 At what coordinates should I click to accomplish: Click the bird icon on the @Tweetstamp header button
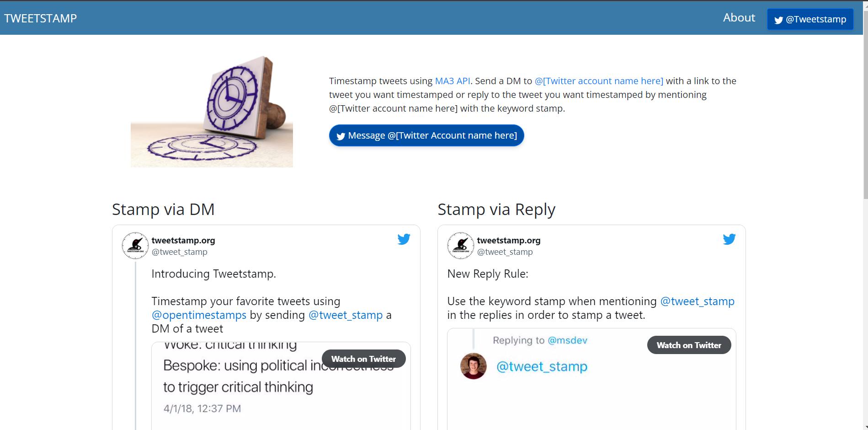pos(778,20)
